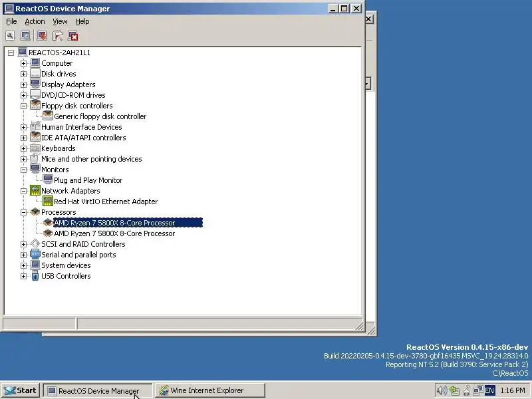The width and height of the screenshot is (532, 399).
Task: Click the USB Controllers icon
Action: pyautogui.click(x=35, y=275)
